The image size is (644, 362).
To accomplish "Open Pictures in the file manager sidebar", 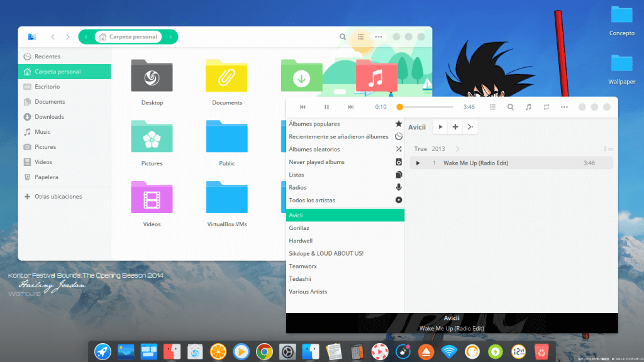I will (65, 147).
